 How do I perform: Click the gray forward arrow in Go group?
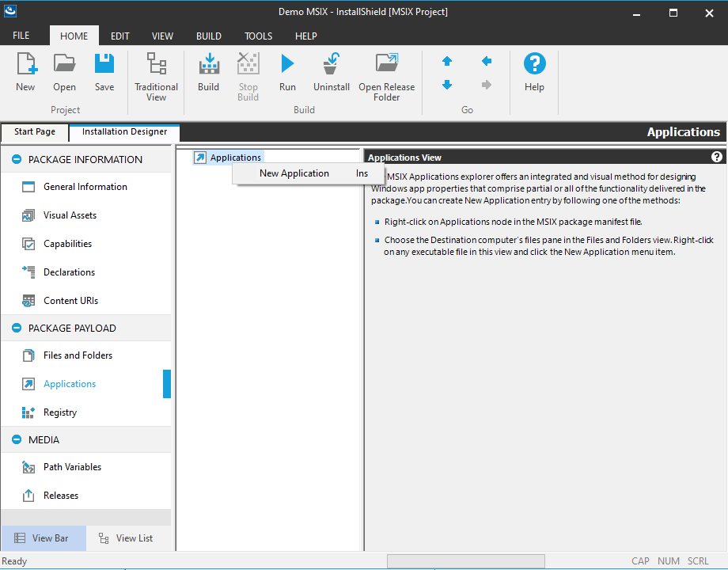[x=487, y=85]
